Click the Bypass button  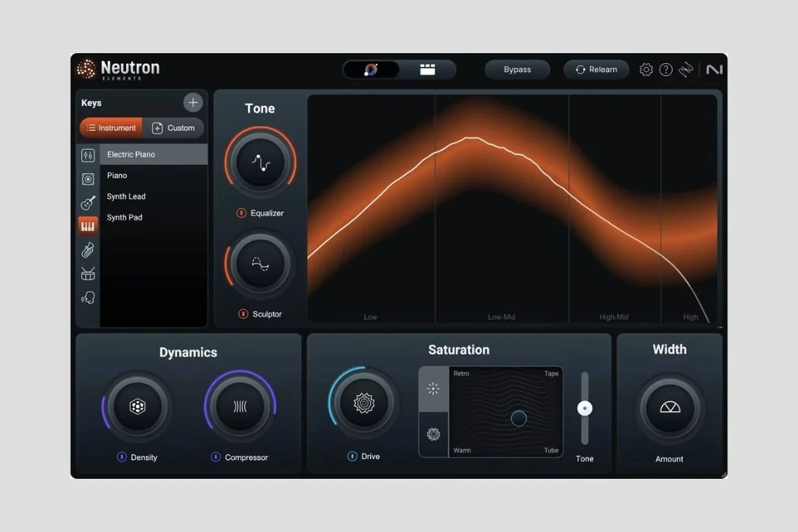[x=517, y=70]
